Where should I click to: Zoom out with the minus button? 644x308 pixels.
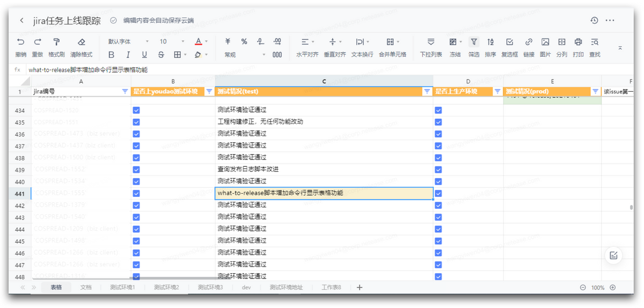(583, 288)
